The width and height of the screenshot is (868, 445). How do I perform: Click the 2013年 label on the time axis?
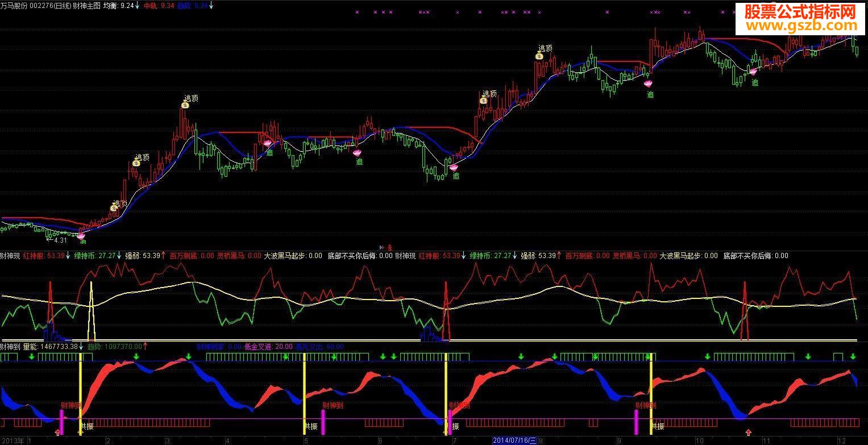(13, 440)
